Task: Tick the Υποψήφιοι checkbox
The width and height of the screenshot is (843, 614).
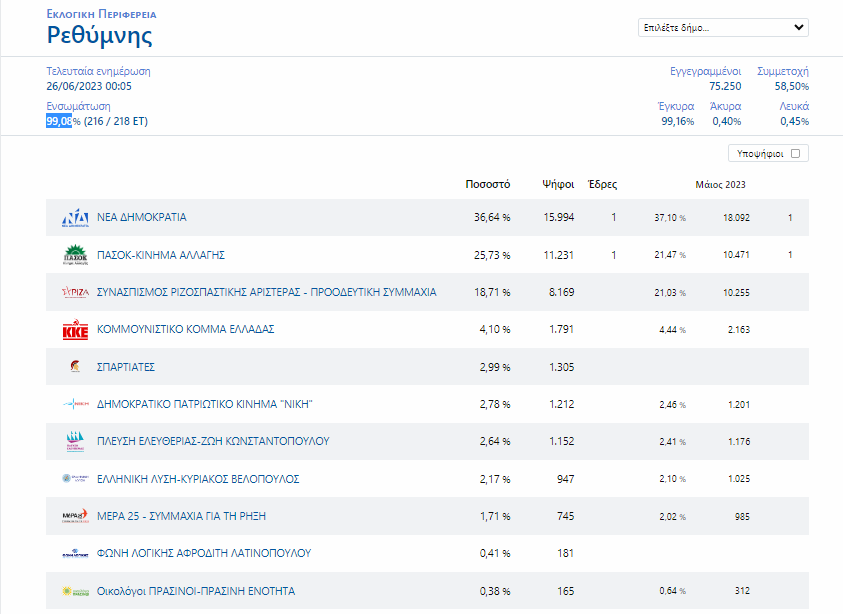Action: click(796, 153)
